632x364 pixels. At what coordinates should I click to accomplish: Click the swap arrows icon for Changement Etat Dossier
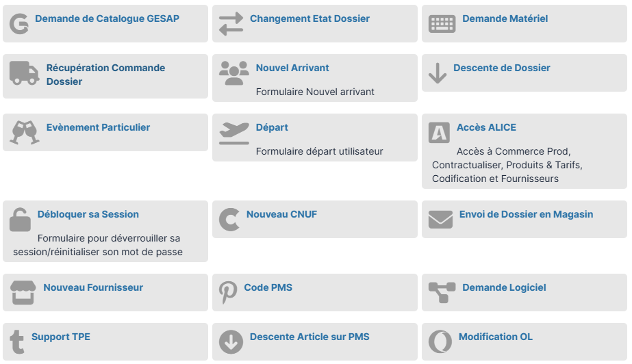point(231,24)
